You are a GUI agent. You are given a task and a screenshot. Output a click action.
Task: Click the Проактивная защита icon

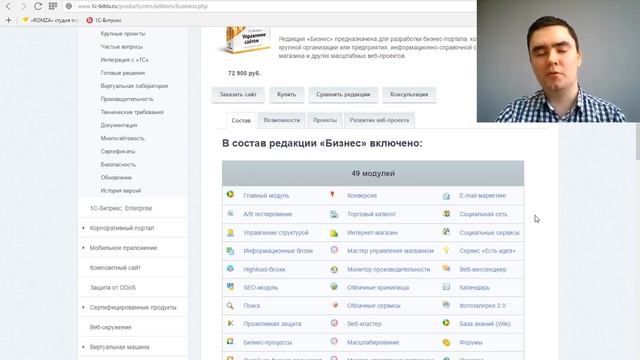click(230, 323)
